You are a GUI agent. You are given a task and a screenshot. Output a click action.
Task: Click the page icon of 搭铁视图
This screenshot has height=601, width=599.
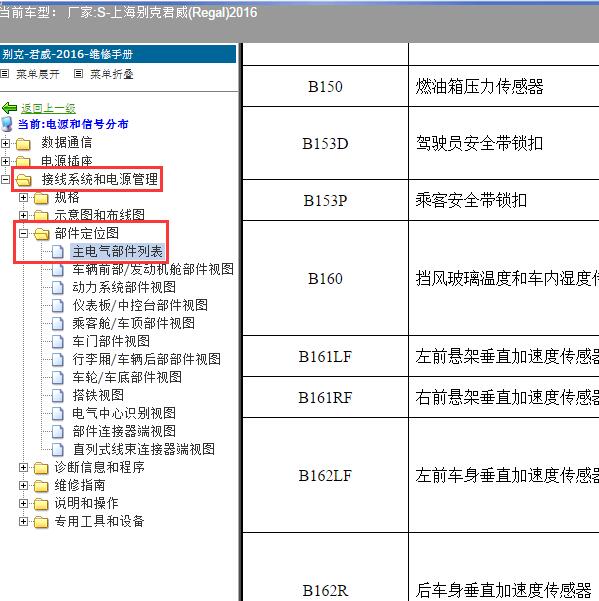coord(58,396)
